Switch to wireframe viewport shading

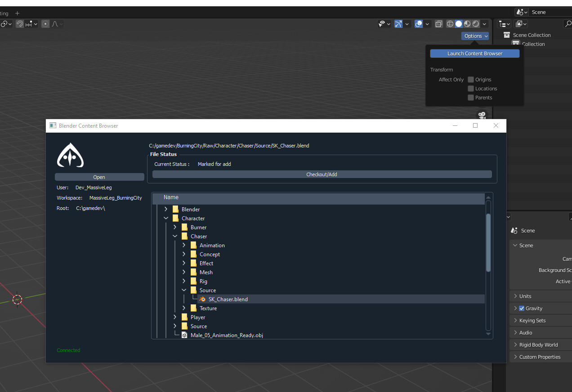click(450, 24)
